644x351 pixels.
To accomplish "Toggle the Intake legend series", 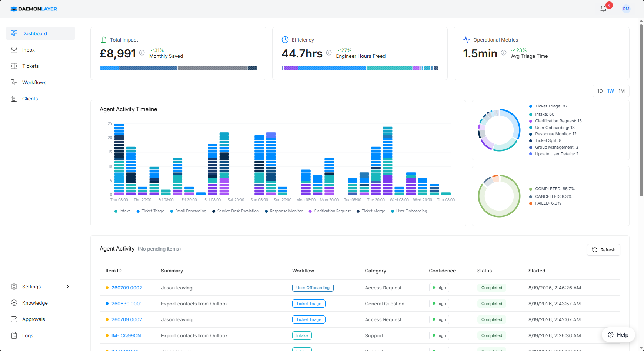I will click(123, 211).
